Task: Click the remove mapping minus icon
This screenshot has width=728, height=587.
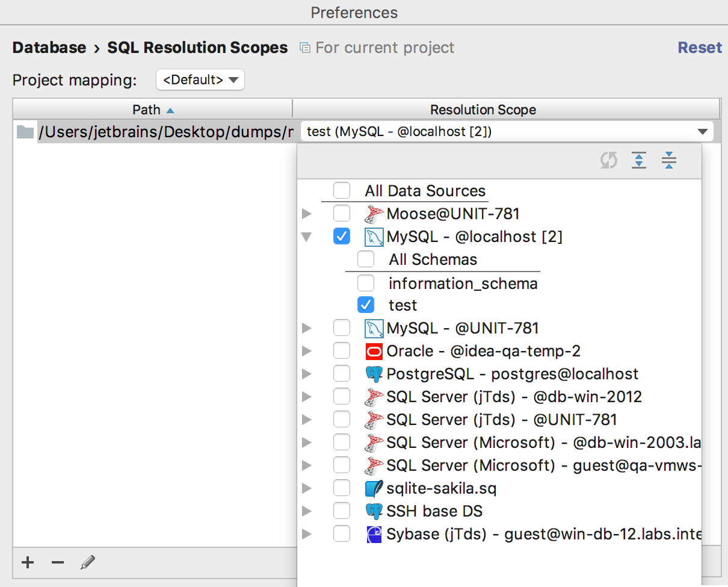Action: (58, 563)
